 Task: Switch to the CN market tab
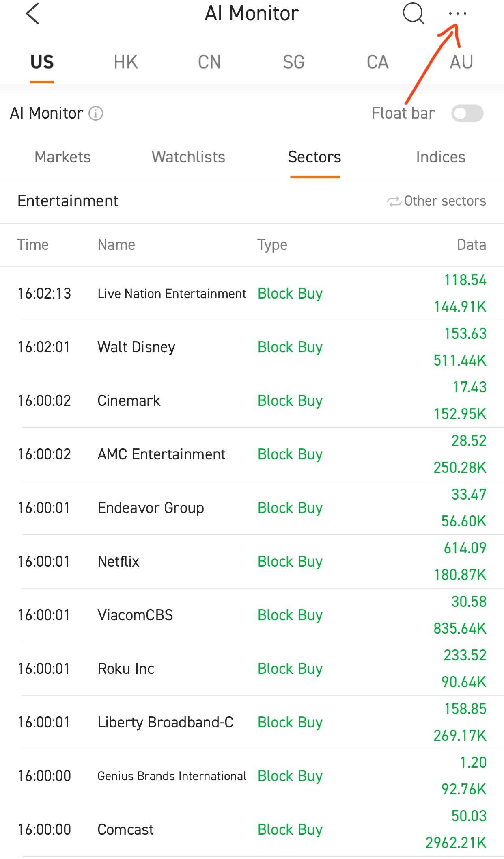[x=209, y=62]
